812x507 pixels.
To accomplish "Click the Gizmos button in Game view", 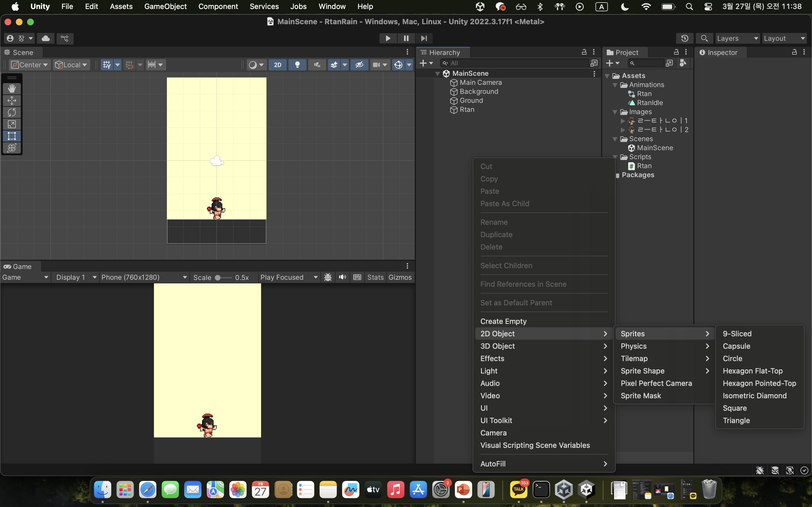I will (400, 277).
